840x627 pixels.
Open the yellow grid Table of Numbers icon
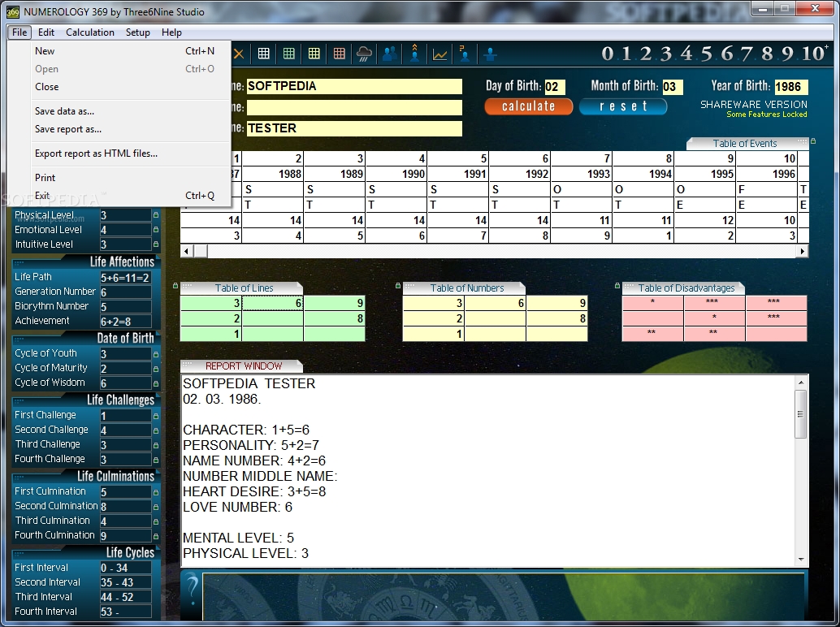(x=314, y=54)
